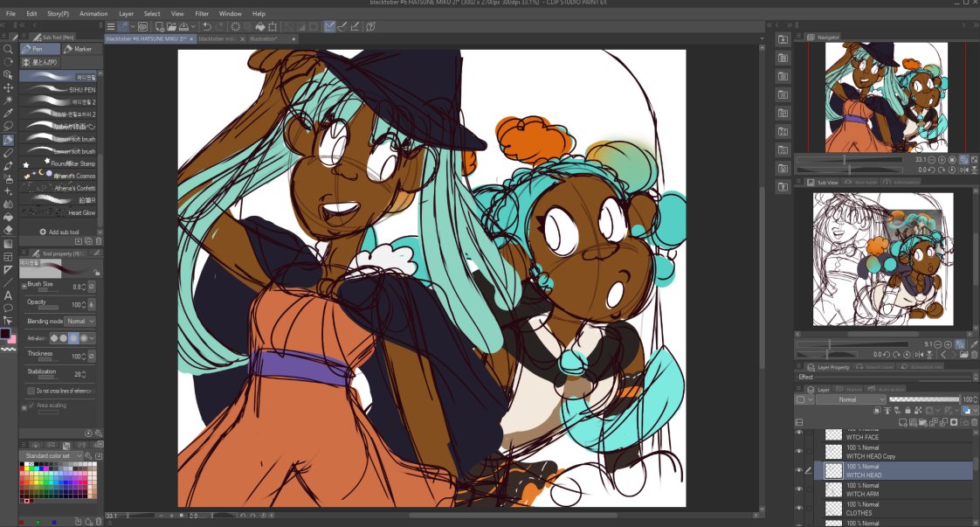Click the Stabilization value field
The image size is (980, 527).
[76, 374]
